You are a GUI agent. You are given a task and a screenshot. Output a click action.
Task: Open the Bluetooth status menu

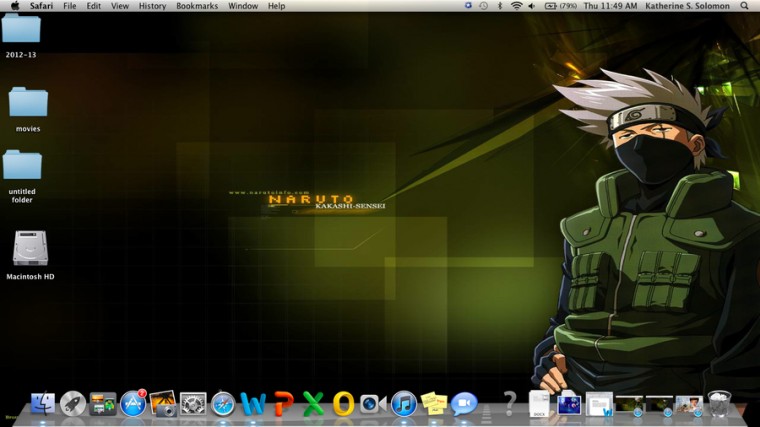coord(500,6)
